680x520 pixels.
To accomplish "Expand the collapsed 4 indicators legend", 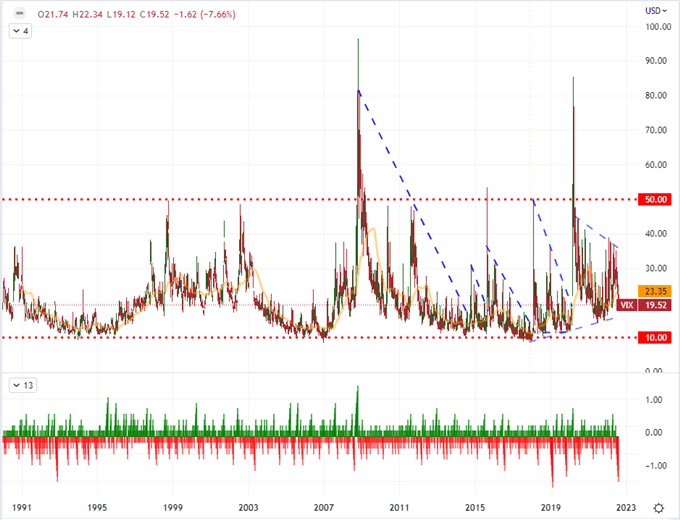I will 20,31.
